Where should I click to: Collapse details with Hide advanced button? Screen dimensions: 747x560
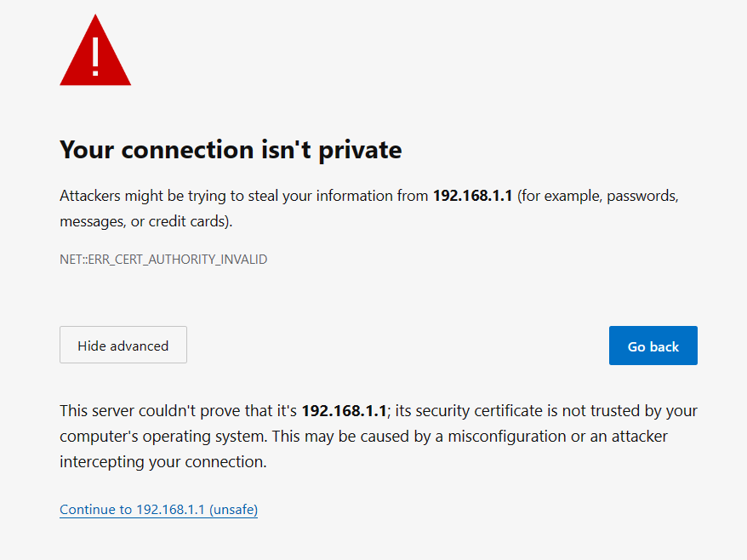pyautogui.click(x=123, y=346)
